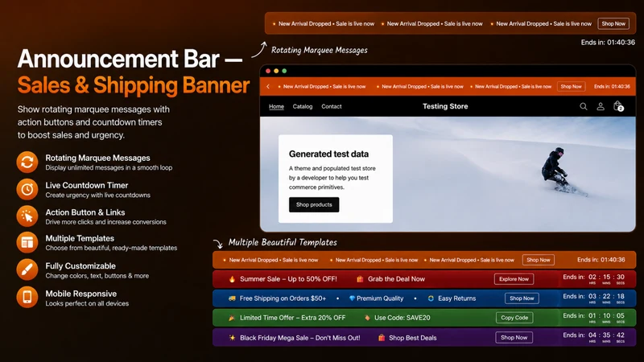644x362 pixels.
Task: Click 'Shop Best Deals' text
Action: (413, 338)
